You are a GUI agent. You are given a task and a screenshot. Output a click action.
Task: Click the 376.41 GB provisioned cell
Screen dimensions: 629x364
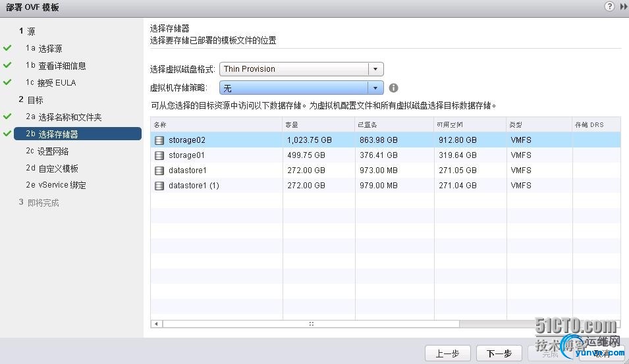(379, 155)
